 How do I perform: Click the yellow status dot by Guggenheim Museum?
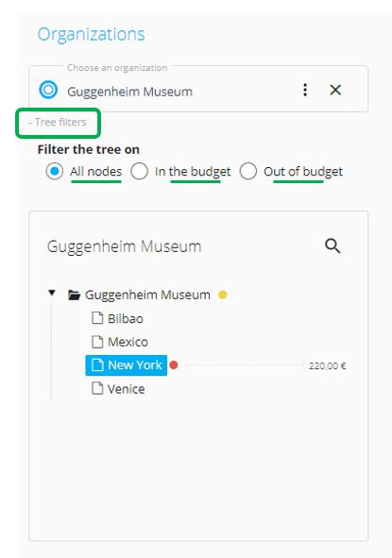click(x=223, y=295)
